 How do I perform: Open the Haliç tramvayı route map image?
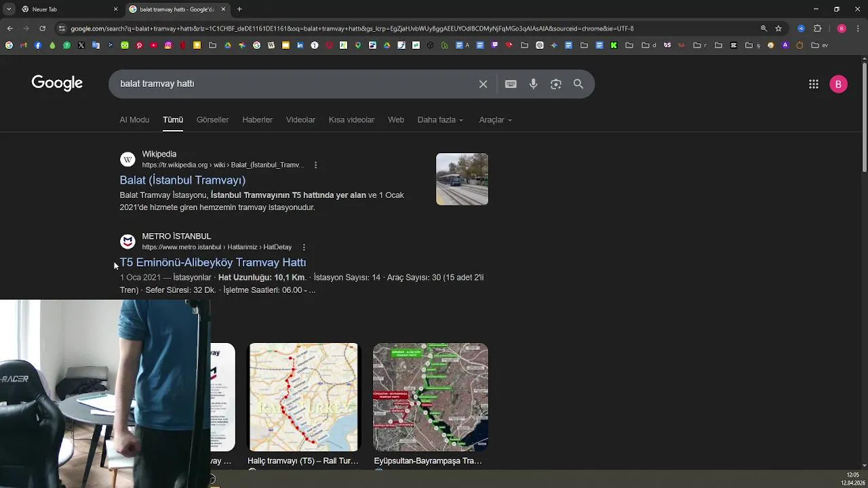point(303,397)
